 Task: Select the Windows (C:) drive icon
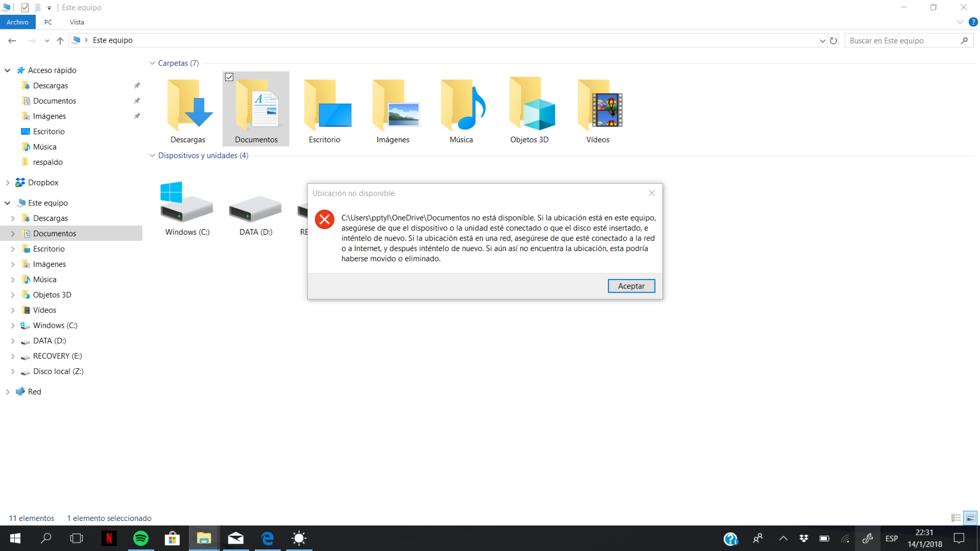[187, 208]
